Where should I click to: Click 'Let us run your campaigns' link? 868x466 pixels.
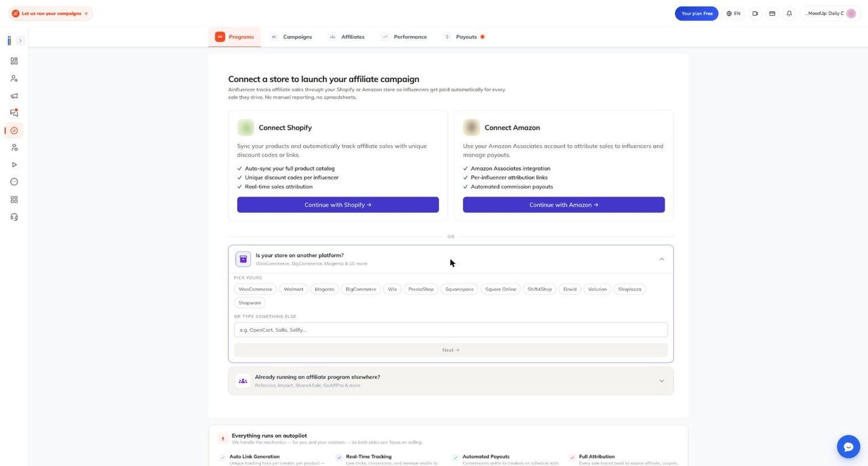click(x=50, y=14)
